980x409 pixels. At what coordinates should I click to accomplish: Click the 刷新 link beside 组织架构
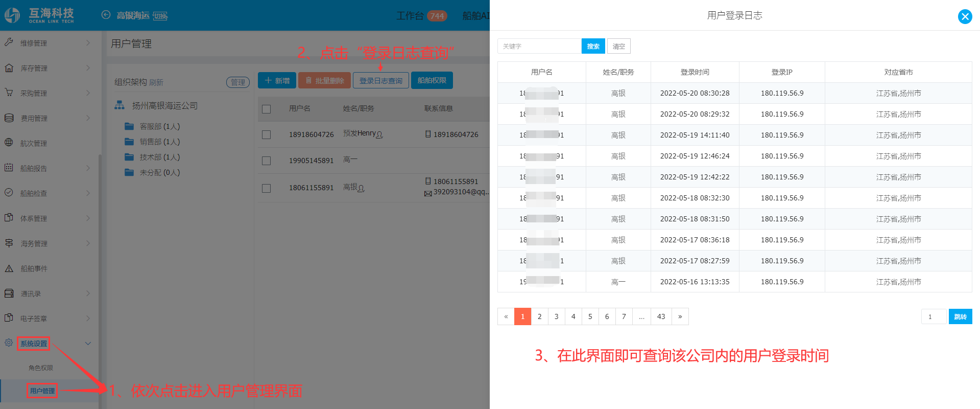click(156, 82)
